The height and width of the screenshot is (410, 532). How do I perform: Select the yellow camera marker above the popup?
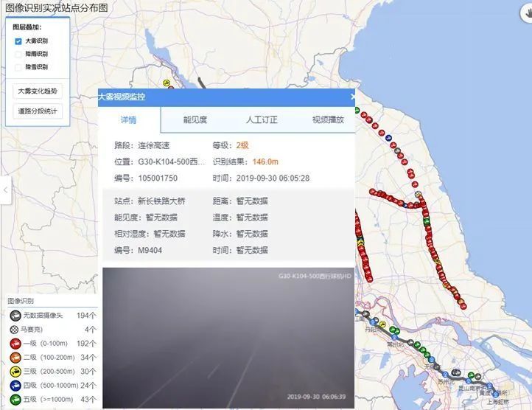[x=167, y=83]
